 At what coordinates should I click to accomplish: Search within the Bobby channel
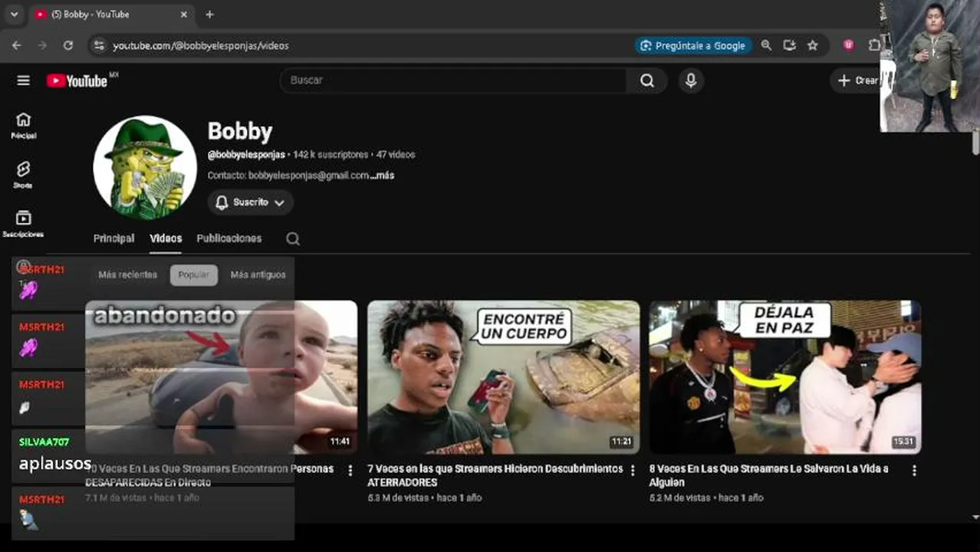[x=293, y=238]
